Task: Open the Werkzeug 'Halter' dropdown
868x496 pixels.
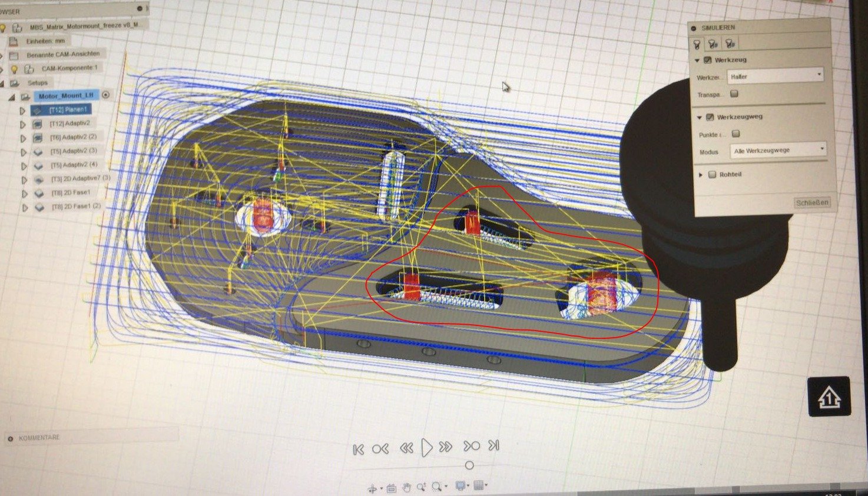Action: pos(776,76)
